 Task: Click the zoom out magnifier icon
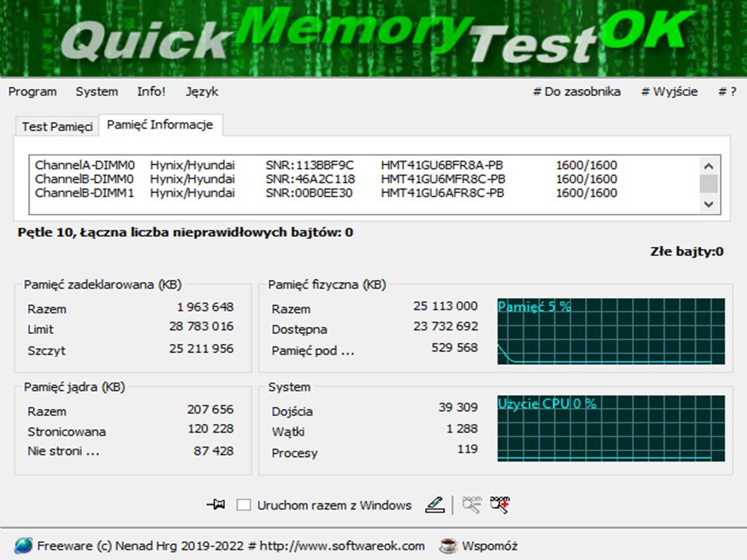pyautogui.click(x=472, y=504)
